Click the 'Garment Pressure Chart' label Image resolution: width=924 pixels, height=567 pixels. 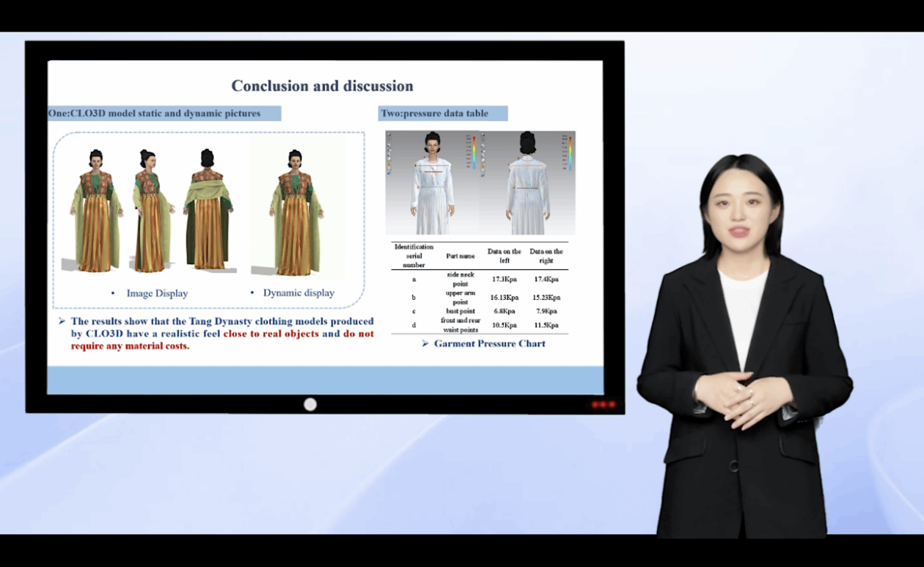489,343
